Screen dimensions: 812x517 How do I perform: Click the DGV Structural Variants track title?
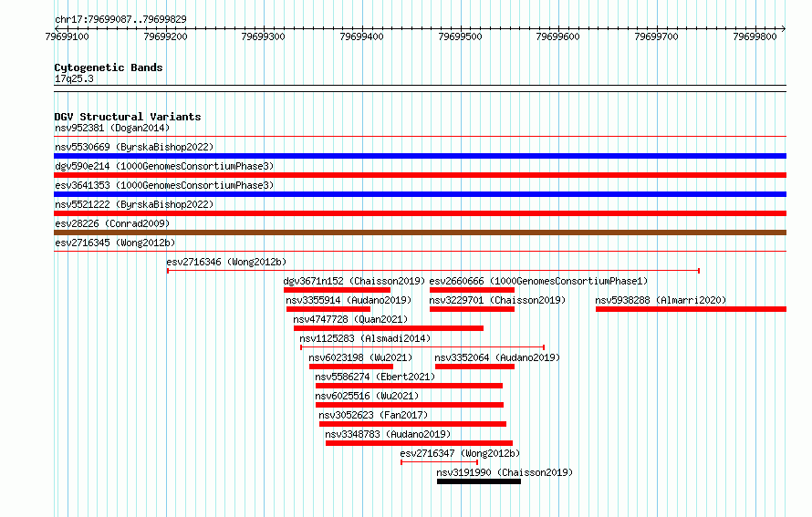128,117
